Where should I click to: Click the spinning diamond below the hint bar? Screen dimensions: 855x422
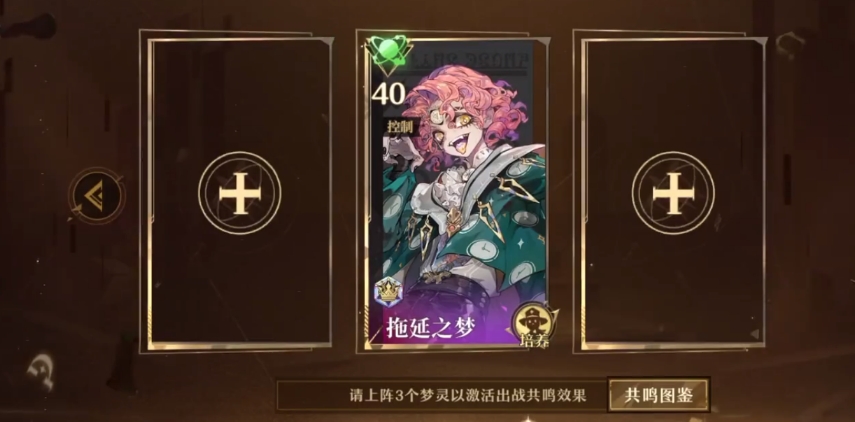click(527, 419)
